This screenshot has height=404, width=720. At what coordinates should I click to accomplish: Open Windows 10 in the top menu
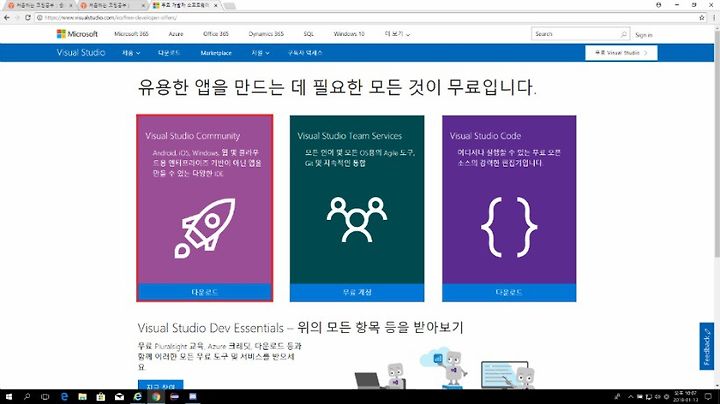coord(349,34)
